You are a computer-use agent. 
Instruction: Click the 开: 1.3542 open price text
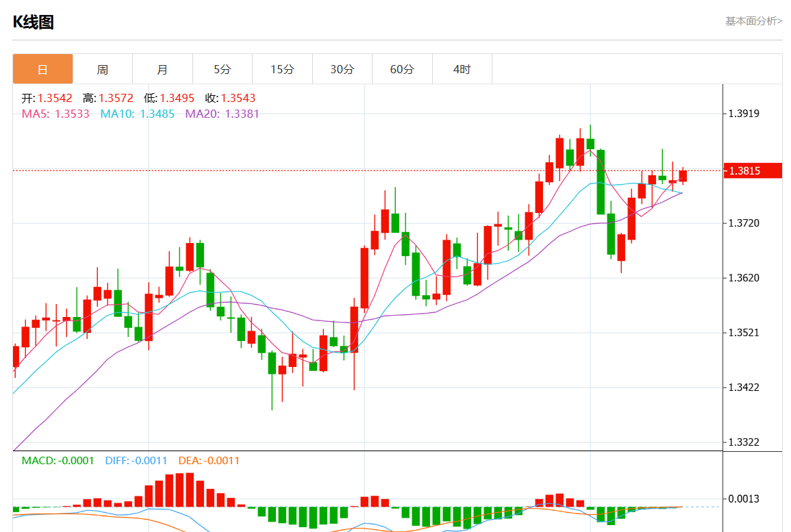pyautogui.click(x=47, y=99)
